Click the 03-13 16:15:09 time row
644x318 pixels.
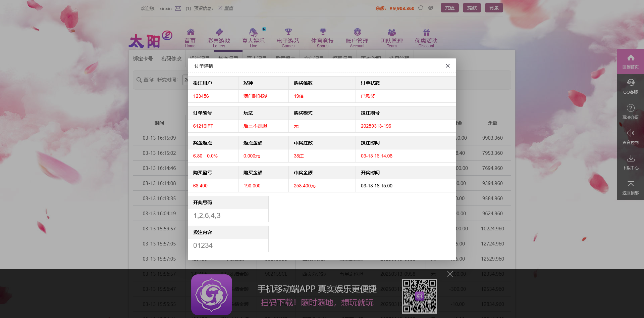(159, 138)
